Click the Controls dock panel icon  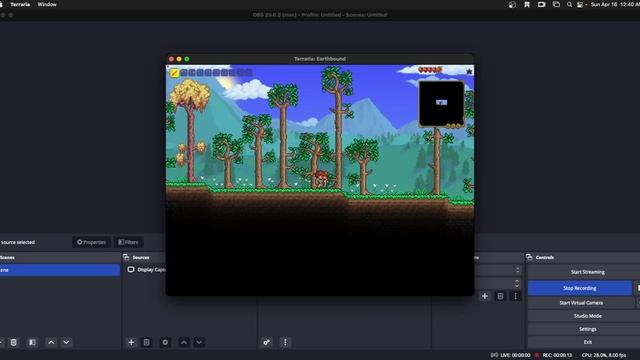pos(529,257)
